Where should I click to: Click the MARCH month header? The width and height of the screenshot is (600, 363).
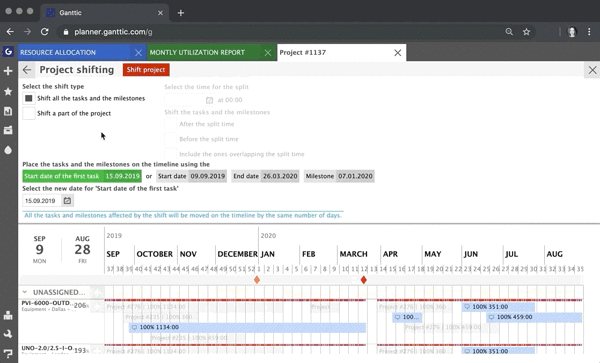[354, 254]
